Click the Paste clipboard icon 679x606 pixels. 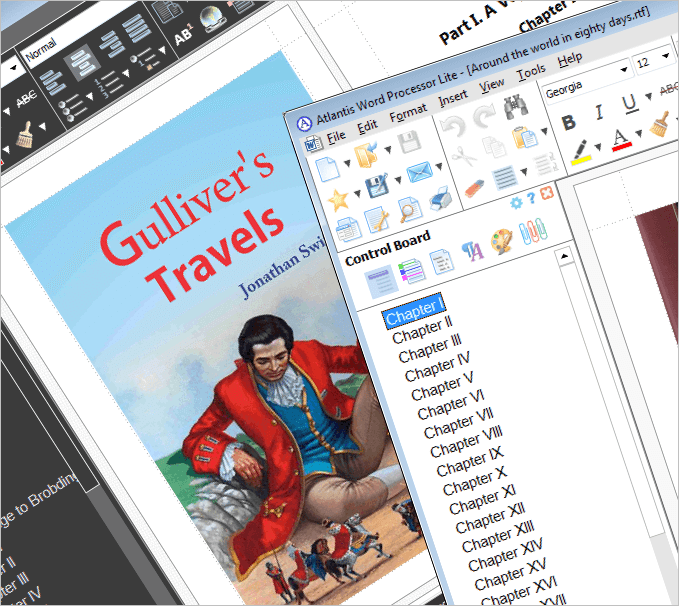(525, 137)
